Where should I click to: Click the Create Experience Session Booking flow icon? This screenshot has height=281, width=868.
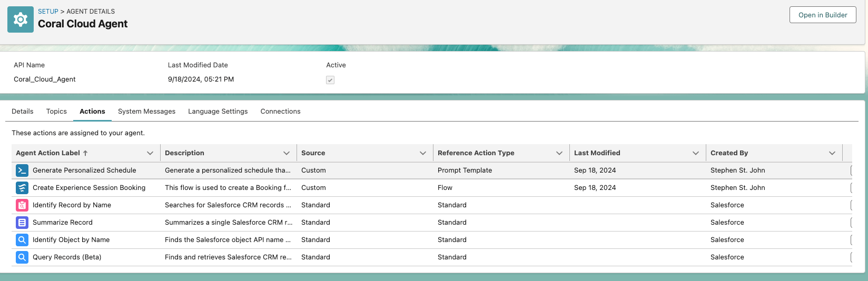point(22,188)
